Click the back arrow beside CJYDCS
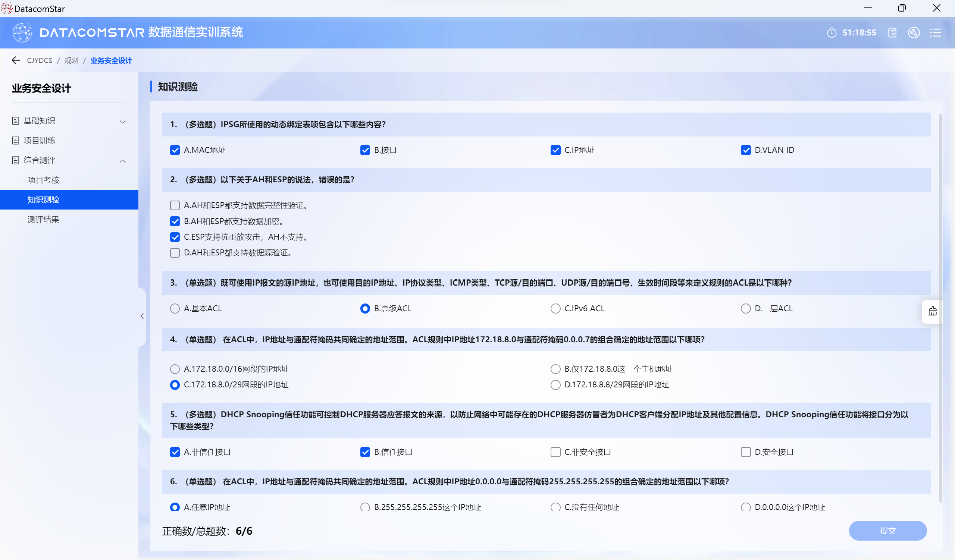 point(16,60)
